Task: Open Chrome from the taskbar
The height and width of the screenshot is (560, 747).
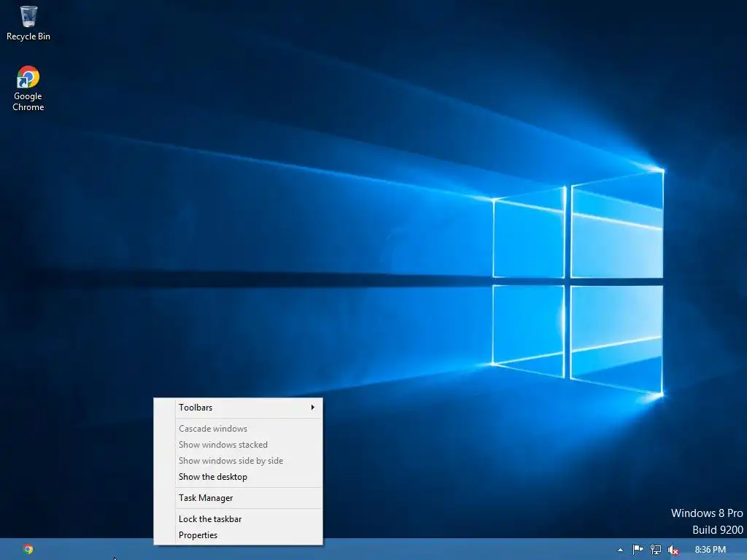Action: pos(28,549)
